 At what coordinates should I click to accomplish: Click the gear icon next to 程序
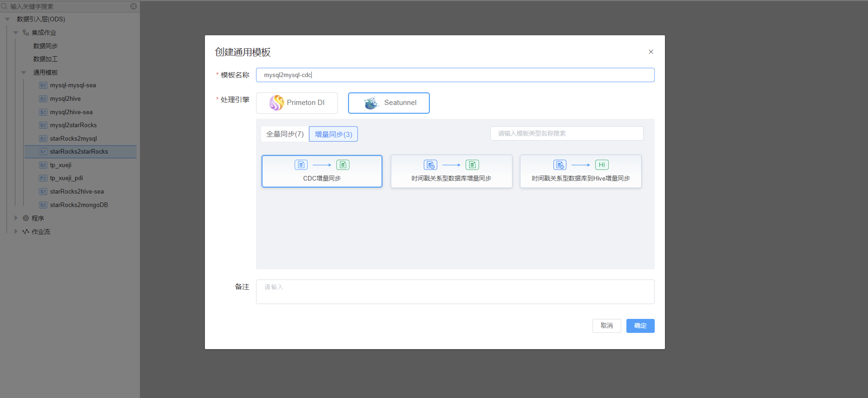(x=26, y=218)
